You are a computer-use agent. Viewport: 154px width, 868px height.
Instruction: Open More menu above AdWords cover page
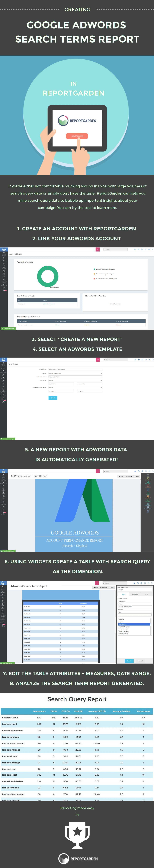click(137, 476)
